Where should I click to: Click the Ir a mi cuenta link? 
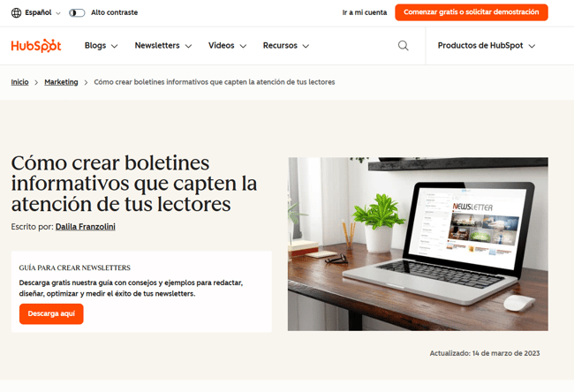pos(364,12)
